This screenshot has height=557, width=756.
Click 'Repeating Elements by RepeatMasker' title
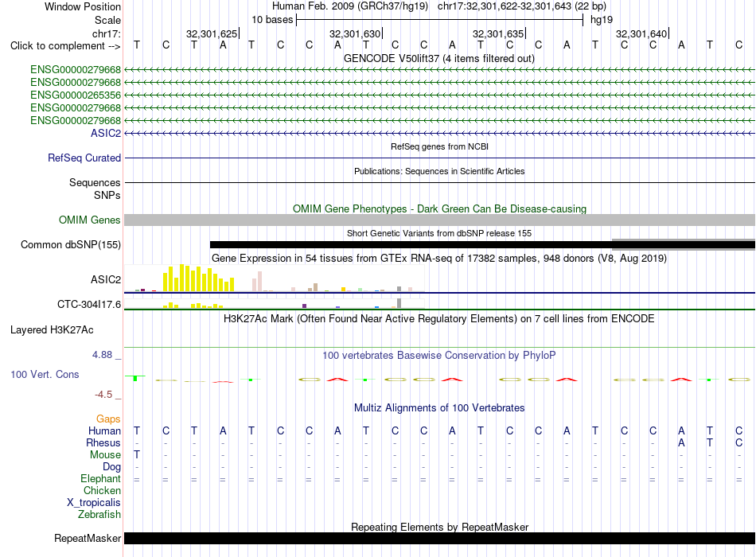439,527
